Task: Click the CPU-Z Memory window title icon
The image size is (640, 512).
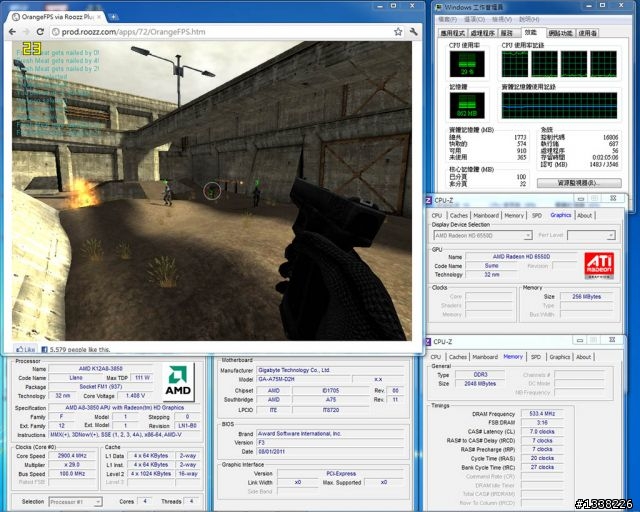Action: [428, 341]
